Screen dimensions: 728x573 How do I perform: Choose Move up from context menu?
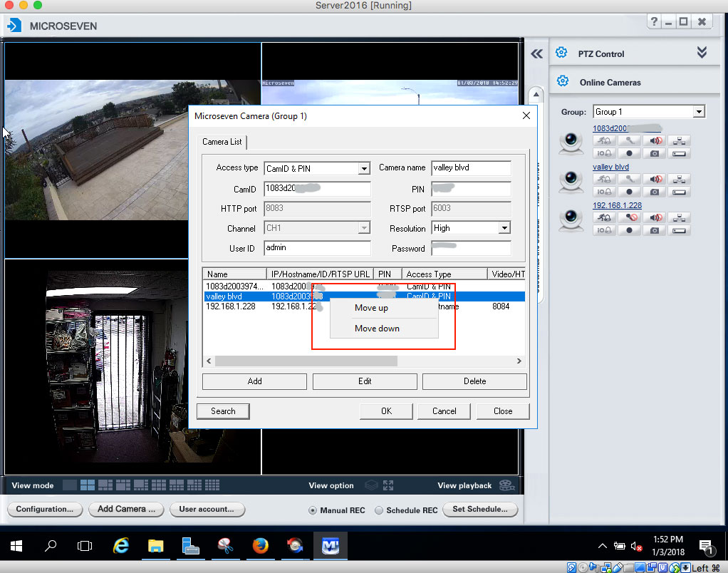pyautogui.click(x=384, y=308)
